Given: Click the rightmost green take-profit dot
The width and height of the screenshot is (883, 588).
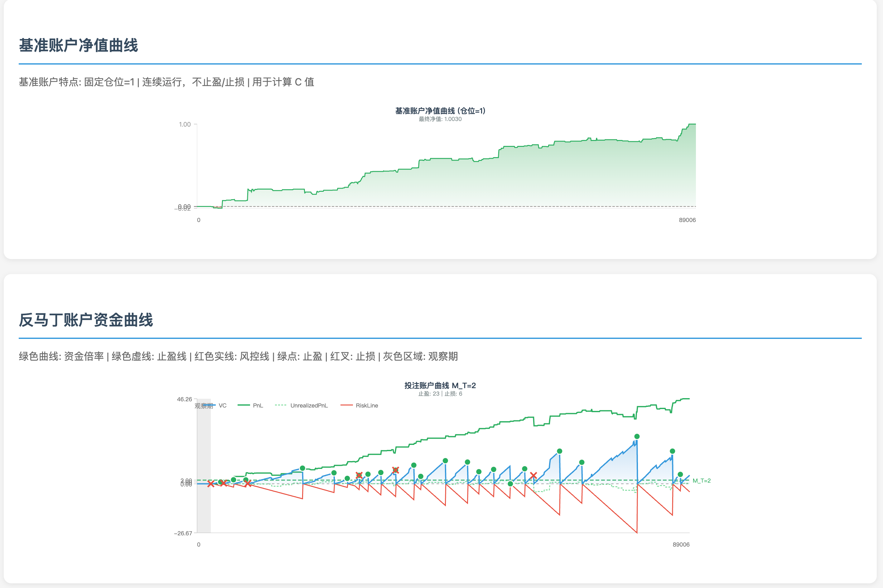Looking at the screenshot, I should coord(680,475).
